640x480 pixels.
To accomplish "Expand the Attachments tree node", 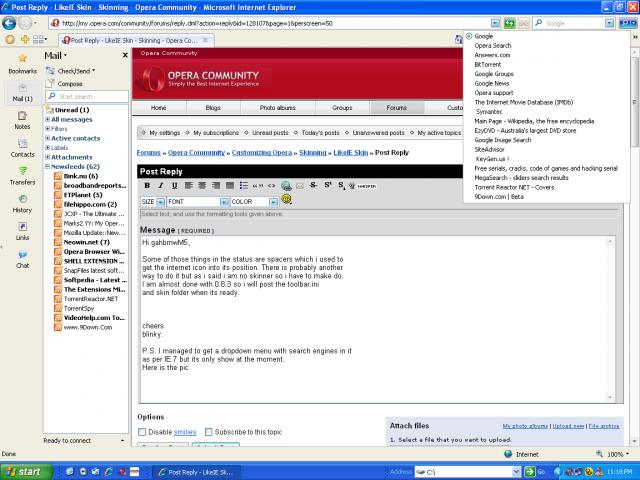I will coord(48,157).
